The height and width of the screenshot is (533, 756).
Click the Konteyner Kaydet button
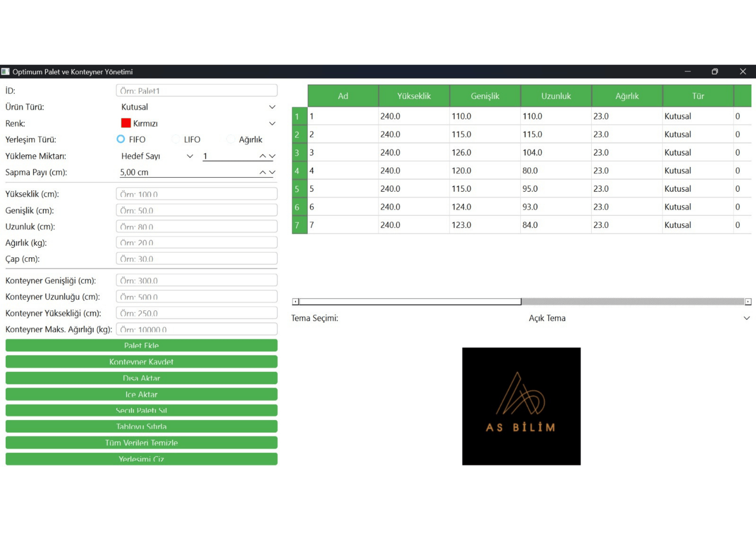141,361
